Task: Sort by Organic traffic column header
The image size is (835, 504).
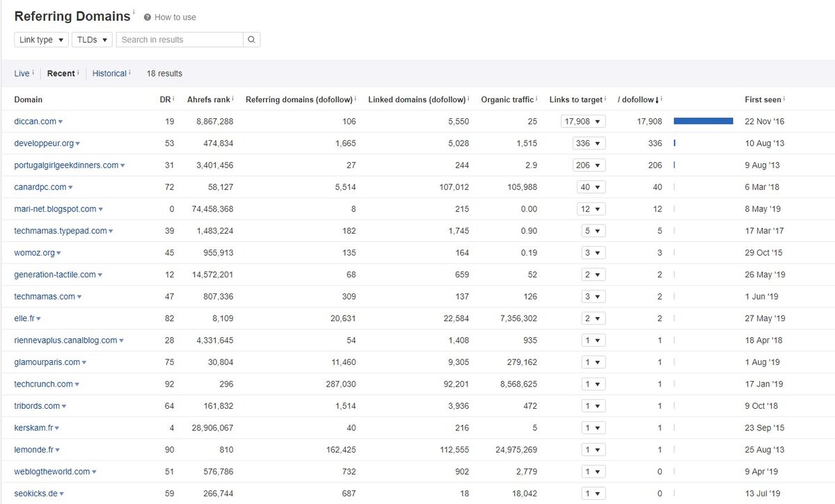Action: (x=507, y=100)
